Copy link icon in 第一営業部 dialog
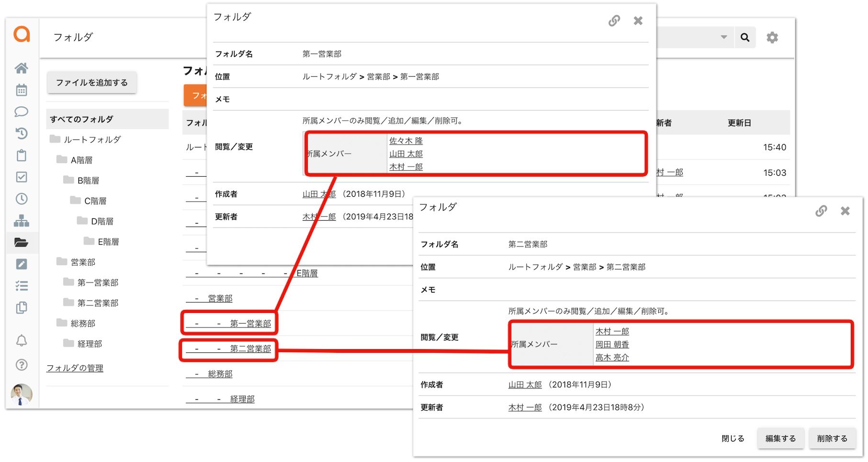This screenshot has width=868, height=462. 614,21
